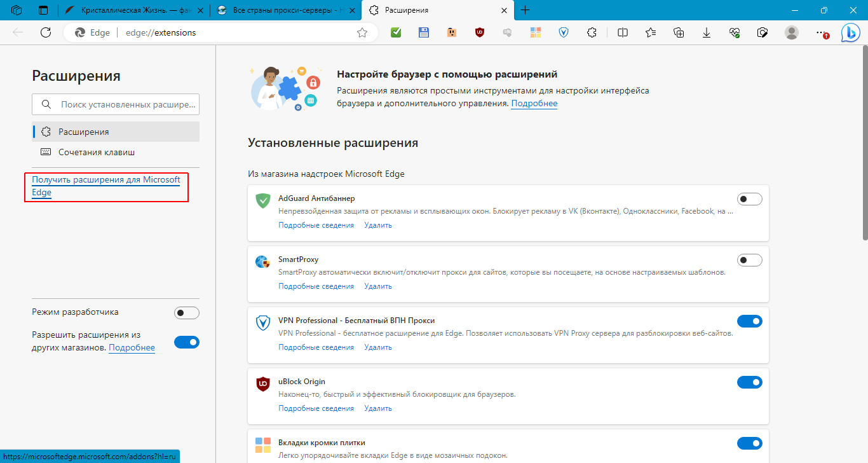
Task: Click the Extensions puzzle icon in toolbar
Action: tap(592, 32)
